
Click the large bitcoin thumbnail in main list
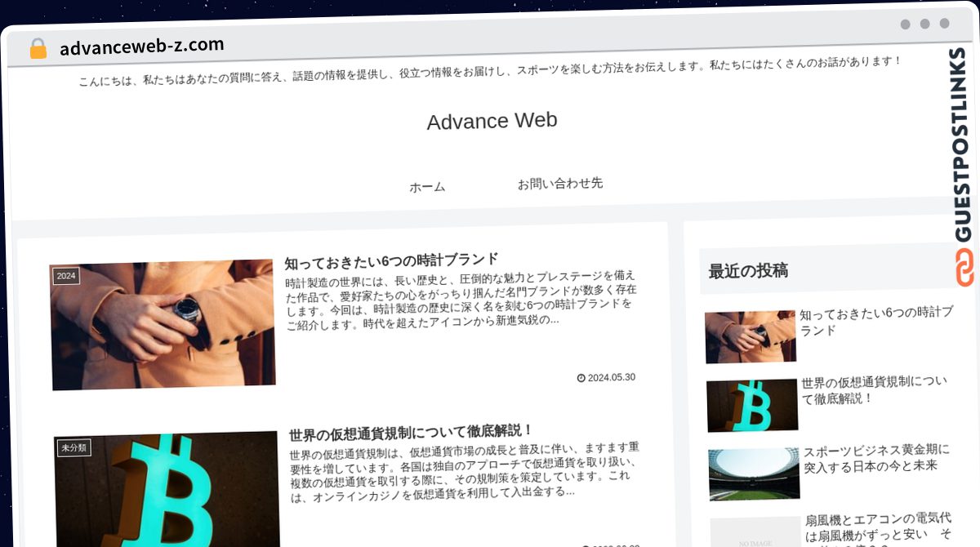[167, 488]
